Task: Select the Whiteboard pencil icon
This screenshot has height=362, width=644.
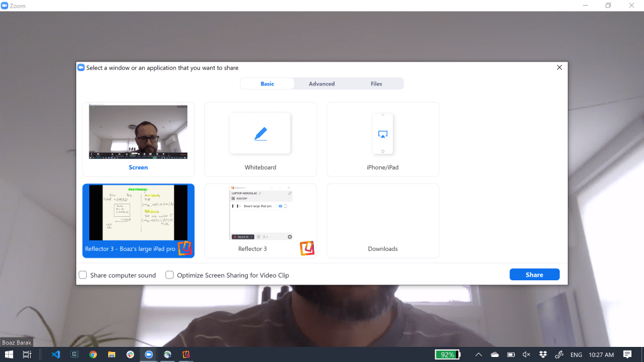Action: coord(260,133)
